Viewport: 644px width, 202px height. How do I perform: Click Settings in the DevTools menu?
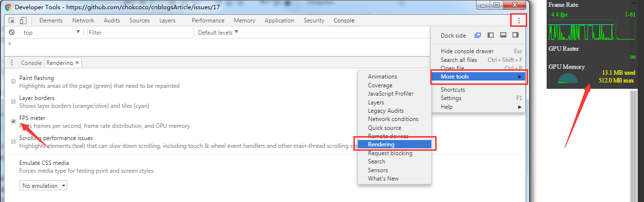tap(451, 98)
